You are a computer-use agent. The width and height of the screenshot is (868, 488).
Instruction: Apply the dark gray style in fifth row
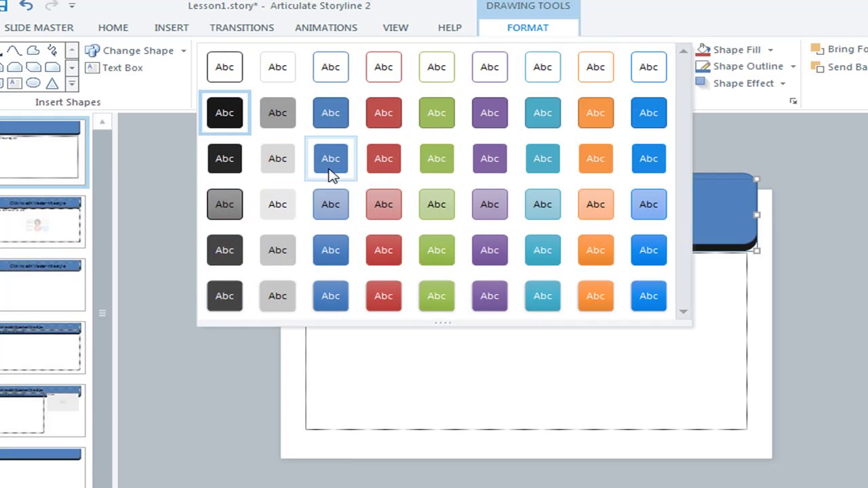(x=224, y=250)
